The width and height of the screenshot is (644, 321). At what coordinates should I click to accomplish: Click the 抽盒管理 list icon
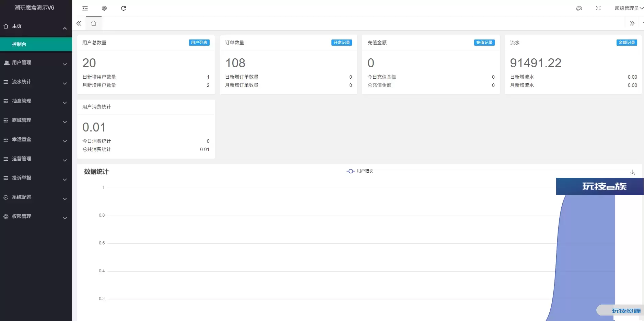click(6, 101)
